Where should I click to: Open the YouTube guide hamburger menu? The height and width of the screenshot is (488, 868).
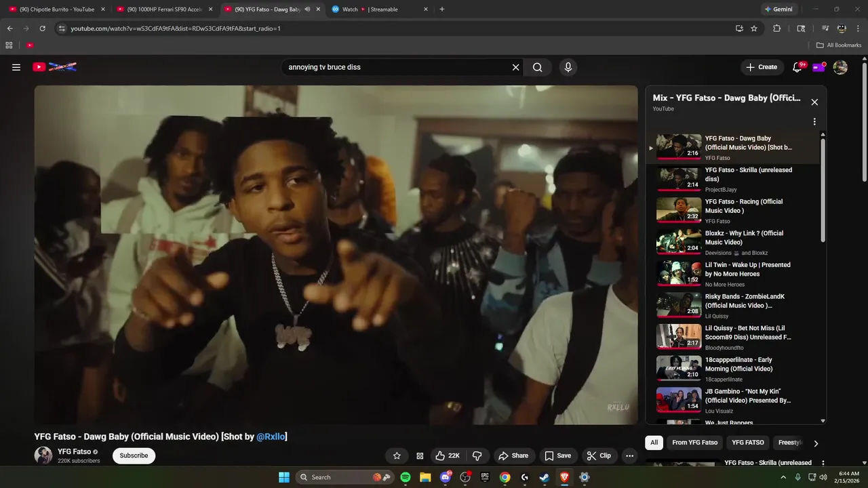point(16,67)
